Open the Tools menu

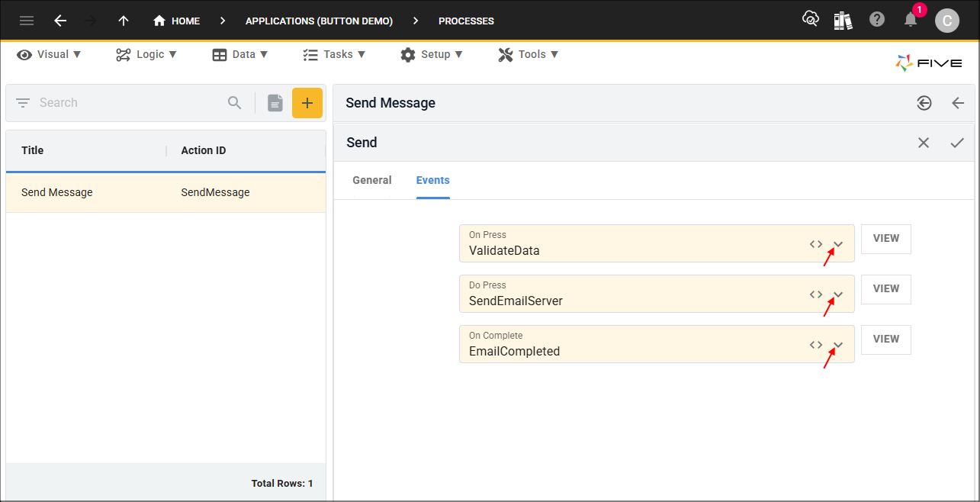click(x=529, y=54)
